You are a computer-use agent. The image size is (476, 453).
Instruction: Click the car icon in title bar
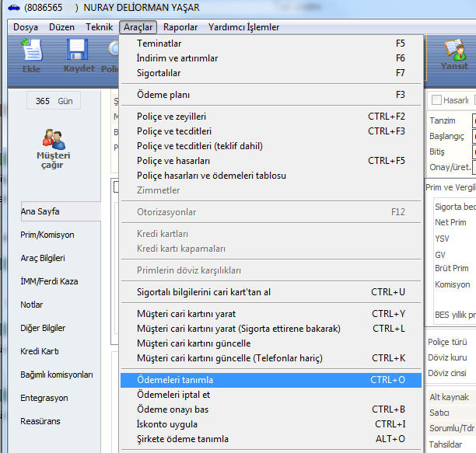(x=13, y=8)
